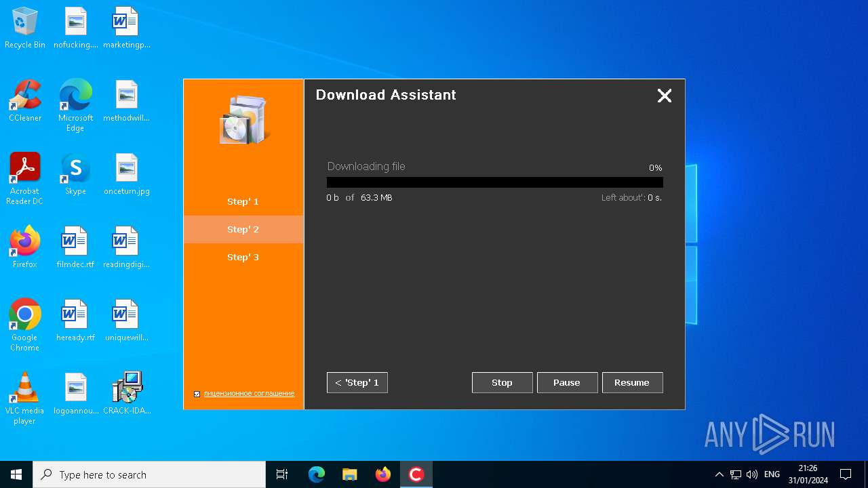The height and width of the screenshot is (488, 868).
Task: Show hidden system tray icons
Action: [x=719, y=474]
